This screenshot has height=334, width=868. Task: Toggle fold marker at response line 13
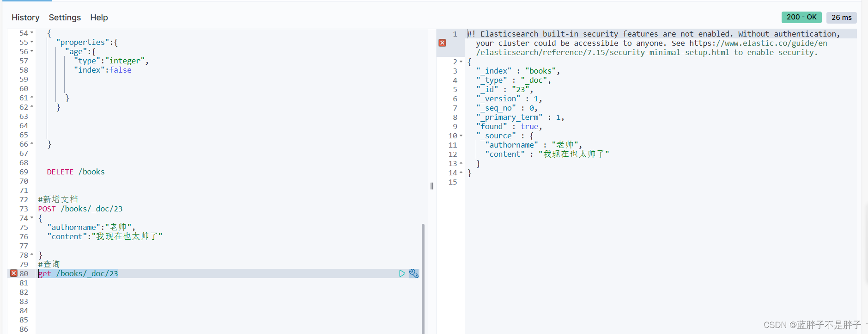coord(461,163)
